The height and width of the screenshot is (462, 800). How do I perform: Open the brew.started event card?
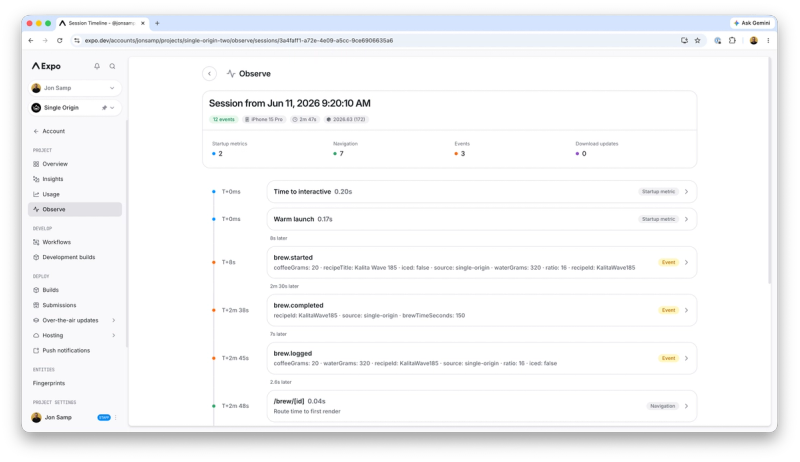click(x=482, y=262)
